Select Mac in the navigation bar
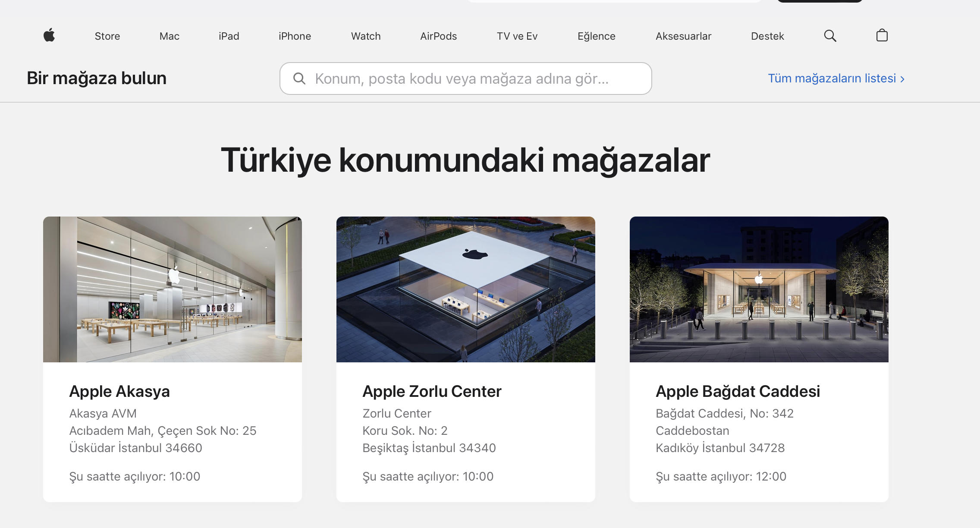 click(169, 36)
